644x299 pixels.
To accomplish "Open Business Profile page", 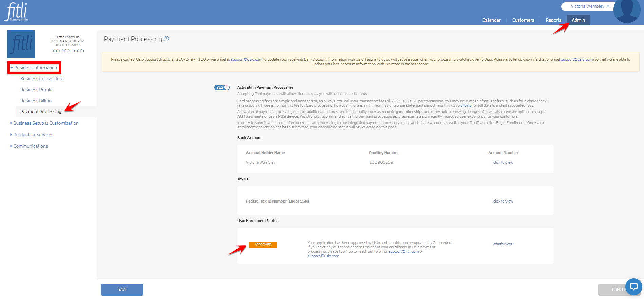I will pos(36,90).
